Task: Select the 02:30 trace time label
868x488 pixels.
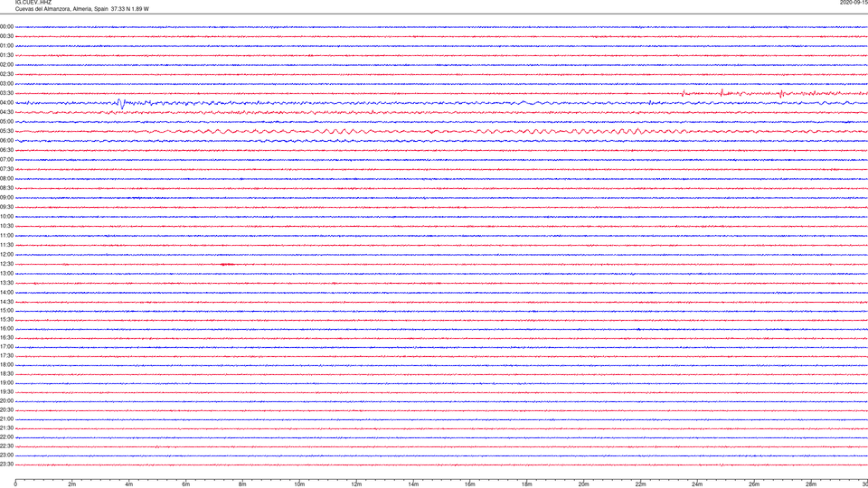Action: coord(6,74)
